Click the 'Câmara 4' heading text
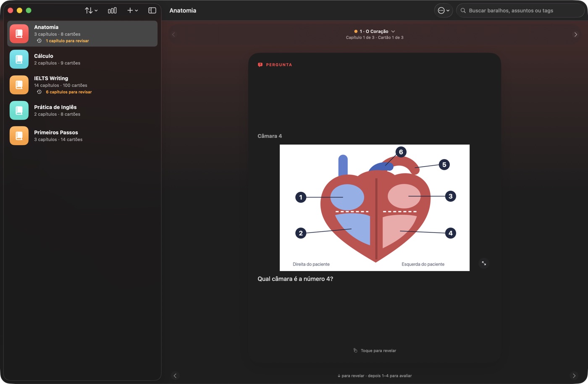 click(270, 136)
